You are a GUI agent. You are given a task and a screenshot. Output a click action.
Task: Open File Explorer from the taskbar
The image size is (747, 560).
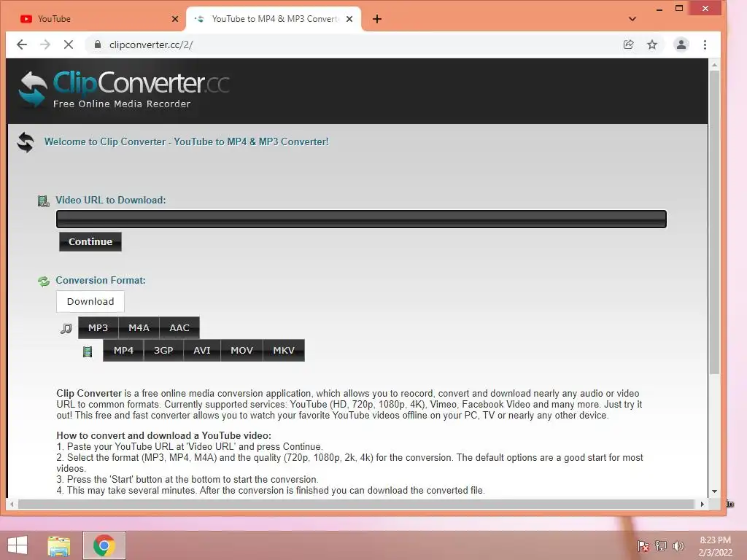(59, 545)
